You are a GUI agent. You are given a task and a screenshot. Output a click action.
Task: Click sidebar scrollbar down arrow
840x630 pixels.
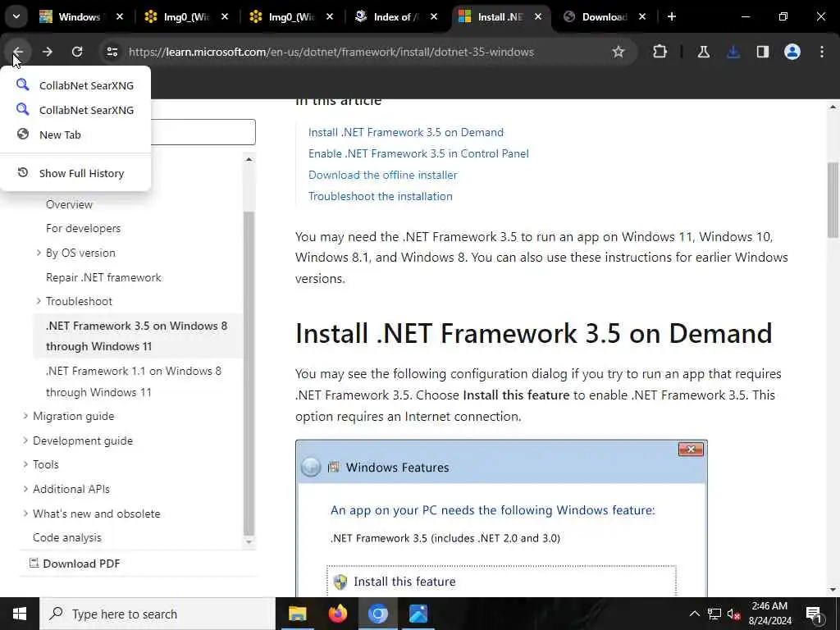click(x=249, y=542)
